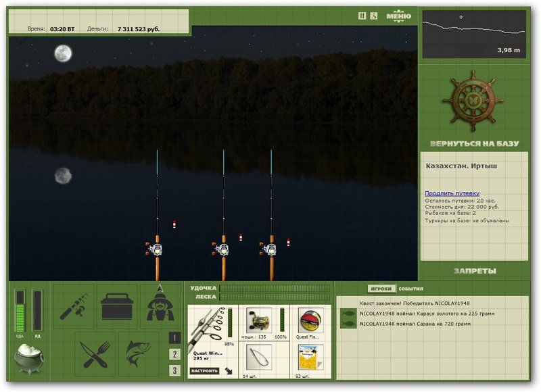Viewport: 541px width, 392px height.
Task: Click the middle fishing rod's reel
Action: point(221,249)
